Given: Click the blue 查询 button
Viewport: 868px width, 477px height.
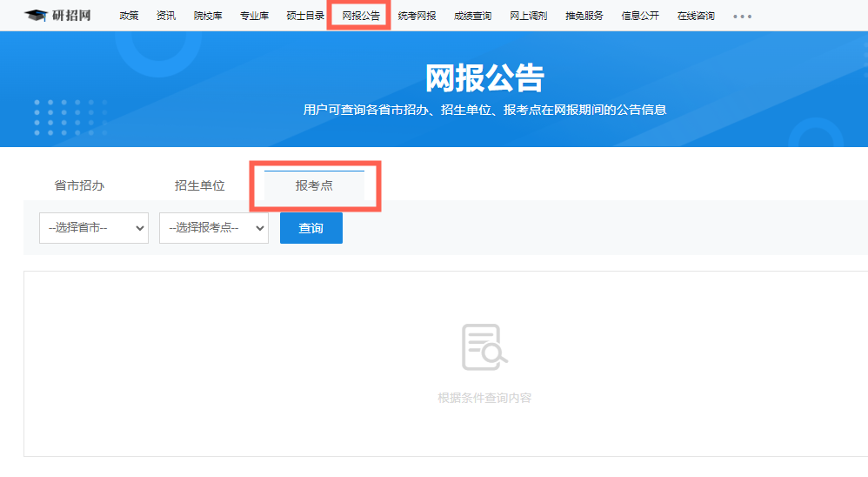Looking at the screenshot, I should (311, 228).
